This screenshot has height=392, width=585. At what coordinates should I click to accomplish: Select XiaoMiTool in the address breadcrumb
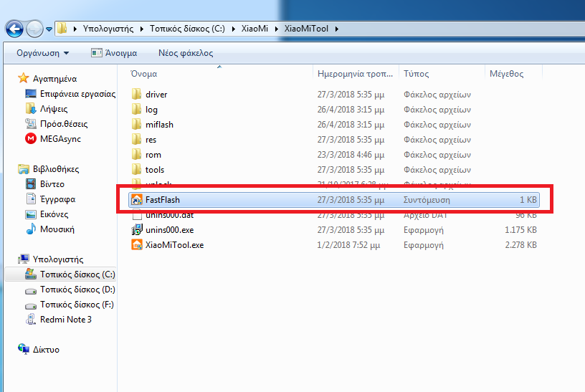coord(306,29)
